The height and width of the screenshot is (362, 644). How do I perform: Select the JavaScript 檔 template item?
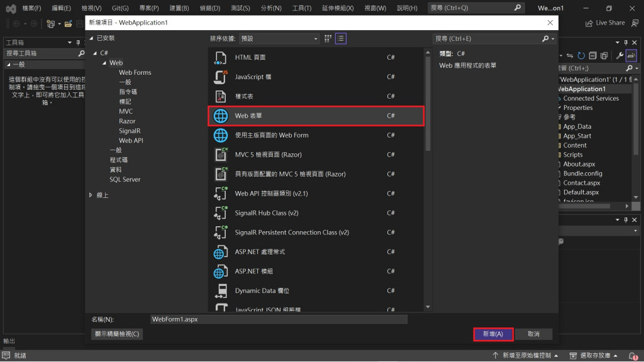pyautogui.click(x=316, y=77)
